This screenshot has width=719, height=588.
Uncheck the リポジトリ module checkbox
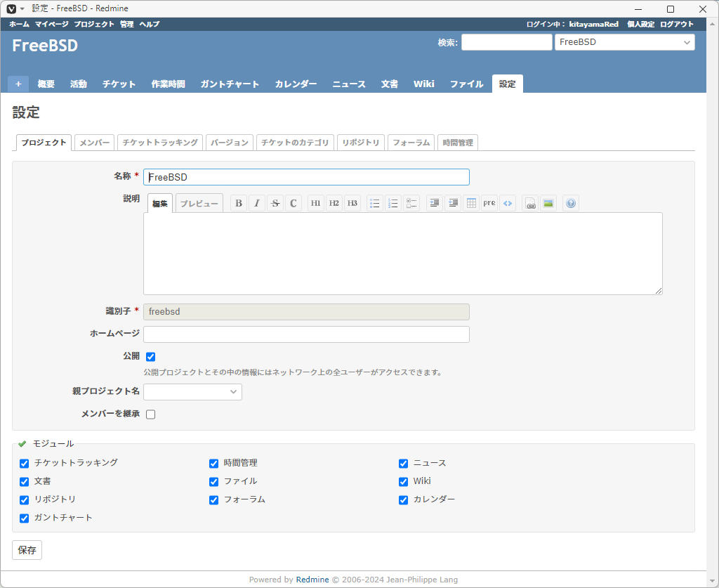(x=25, y=500)
